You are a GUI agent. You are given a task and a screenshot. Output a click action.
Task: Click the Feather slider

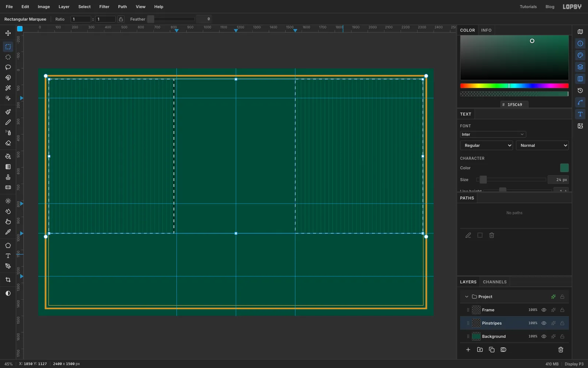coord(171,19)
